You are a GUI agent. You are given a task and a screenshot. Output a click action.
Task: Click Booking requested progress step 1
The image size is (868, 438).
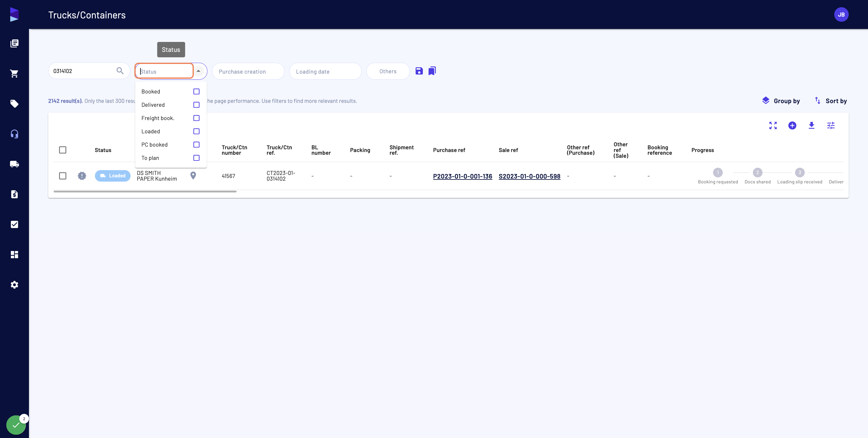pos(718,172)
